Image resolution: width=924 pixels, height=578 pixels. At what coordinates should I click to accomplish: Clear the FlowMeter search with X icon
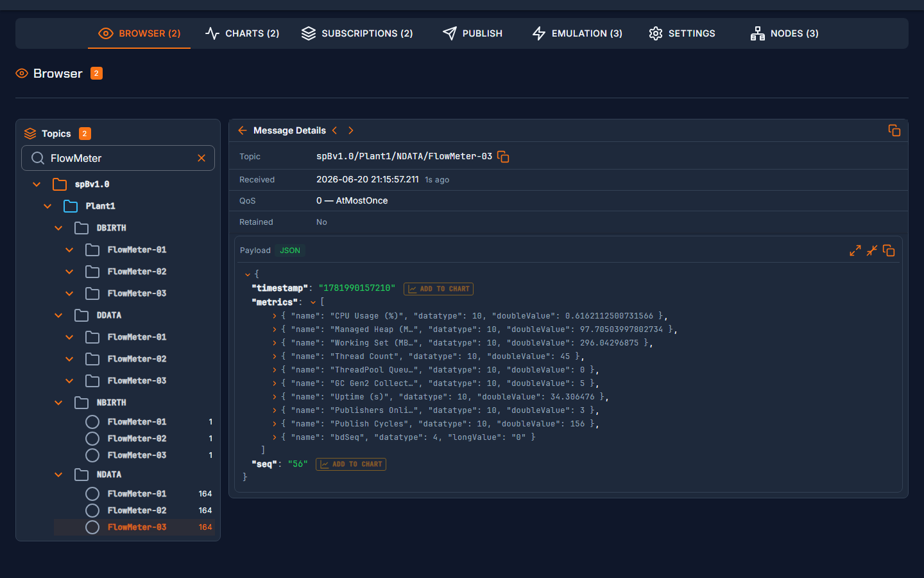[x=201, y=158]
